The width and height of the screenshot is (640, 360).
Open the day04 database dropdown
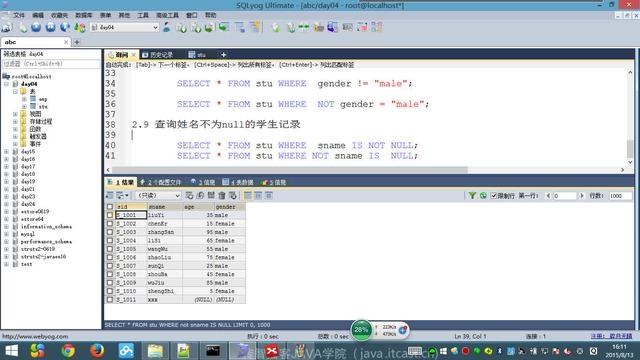[x=124, y=27]
